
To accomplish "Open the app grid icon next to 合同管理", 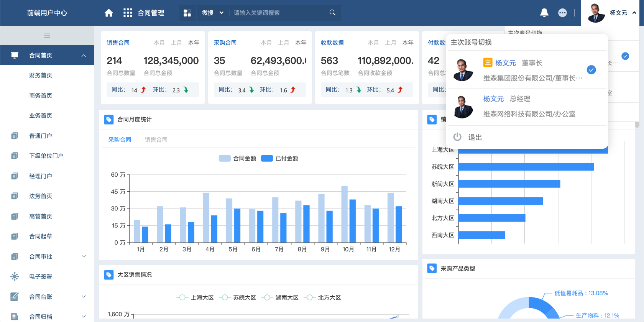I will 128,13.
